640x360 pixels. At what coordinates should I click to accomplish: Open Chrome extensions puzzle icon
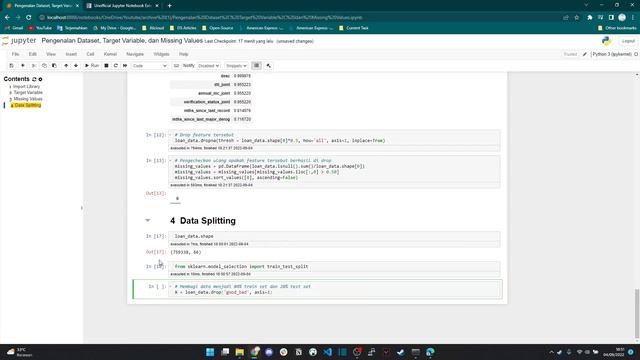pos(590,18)
